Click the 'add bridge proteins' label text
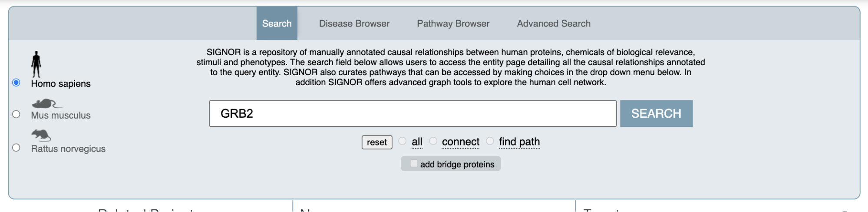This screenshot has height=212, width=868. [457, 164]
